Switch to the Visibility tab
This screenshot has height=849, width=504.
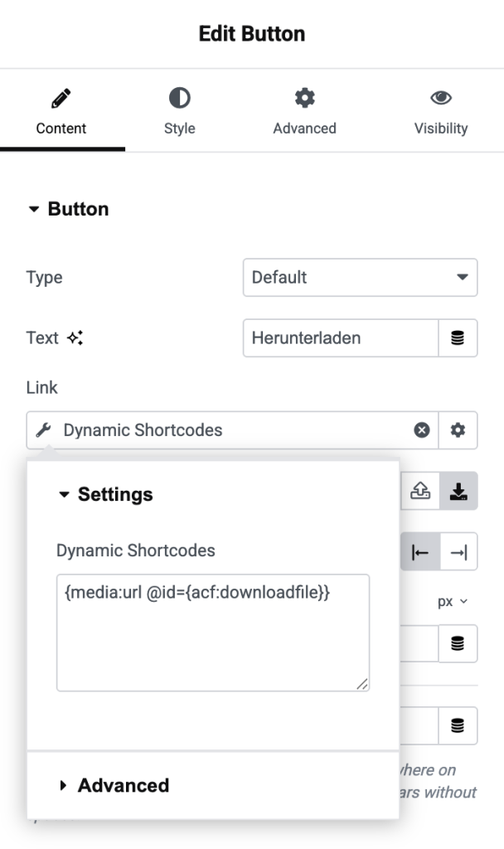pyautogui.click(x=440, y=109)
